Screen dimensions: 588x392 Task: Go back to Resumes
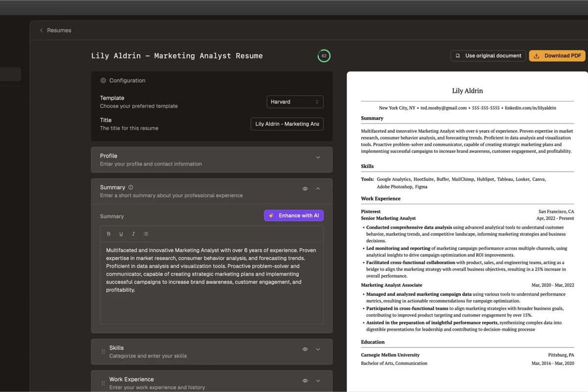pos(55,30)
